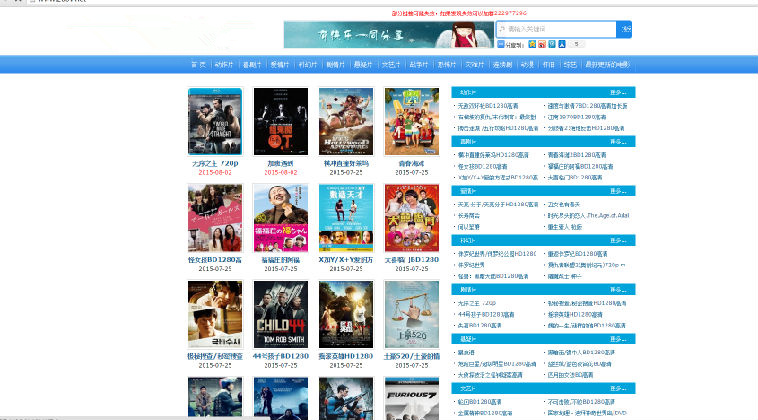Click the 44号孩子BD1280 title under poster
Viewport: 758px width, 420px height.
coord(281,356)
